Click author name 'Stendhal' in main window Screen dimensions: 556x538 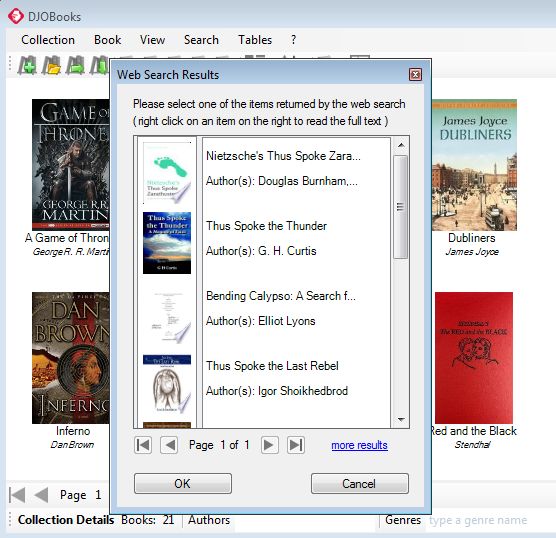pyautogui.click(x=473, y=445)
